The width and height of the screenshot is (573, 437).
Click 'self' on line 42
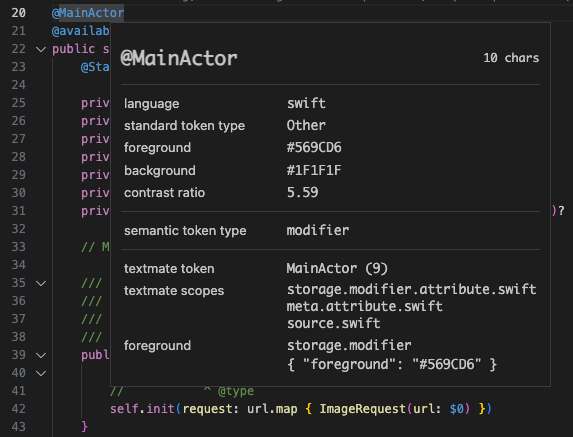point(124,409)
